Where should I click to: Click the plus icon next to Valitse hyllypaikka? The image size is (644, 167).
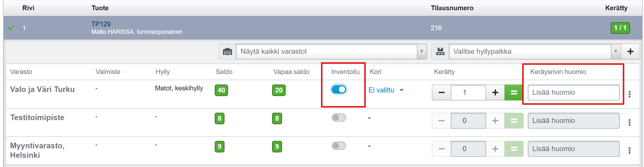(630, 52)
